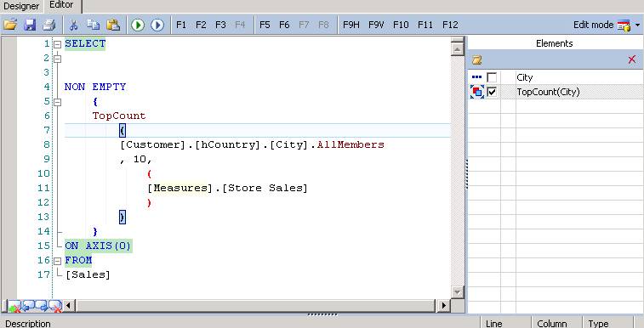Click the greyed F8 toolbar button
This screenshot has height=328, width=644.
323,25
